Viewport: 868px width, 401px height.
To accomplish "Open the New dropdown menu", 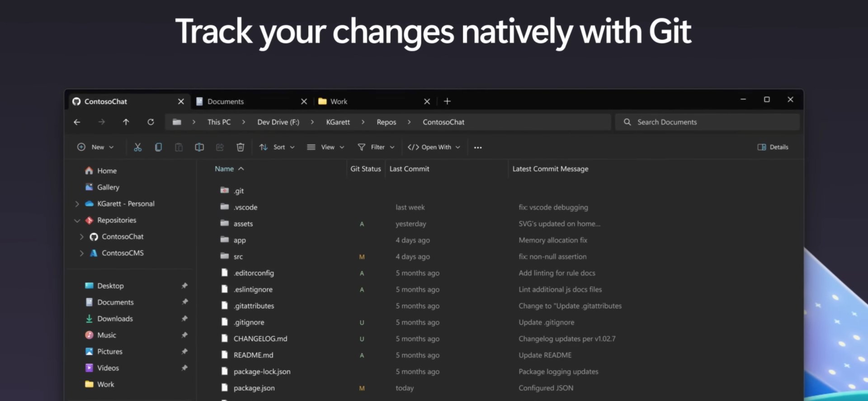I will [95, 147].
